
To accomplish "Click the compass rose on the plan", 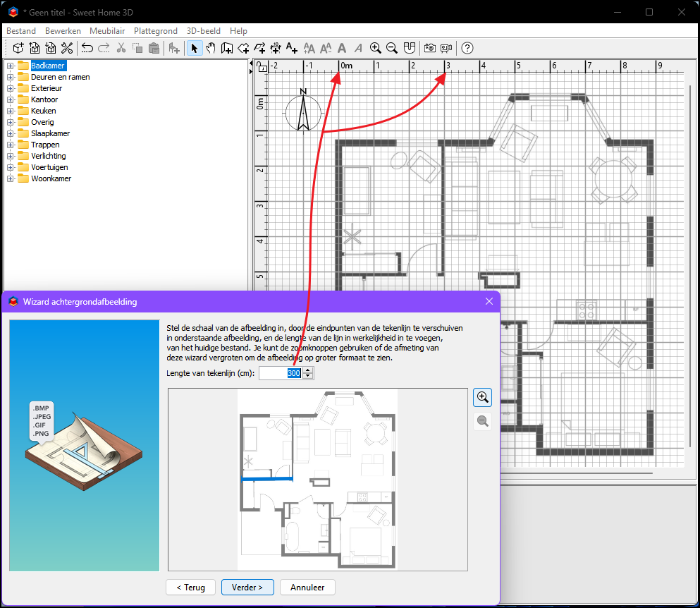I will pos(303,111).
